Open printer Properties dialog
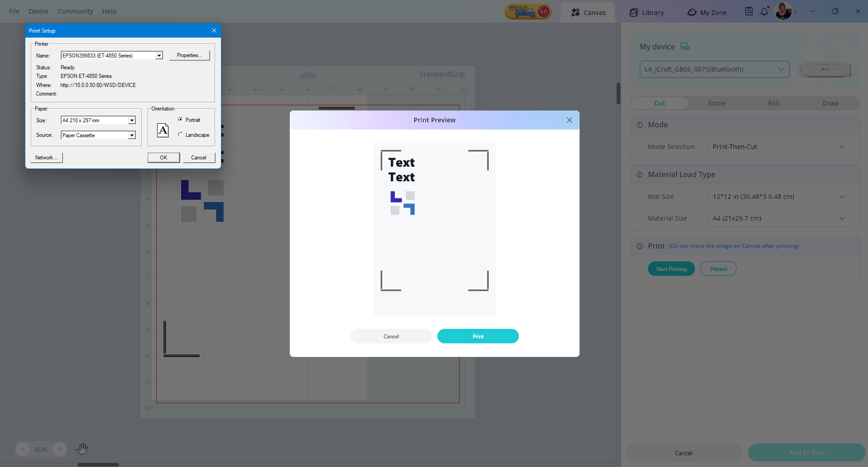Screen dimensions: 868x467 (x=189, y=55)
